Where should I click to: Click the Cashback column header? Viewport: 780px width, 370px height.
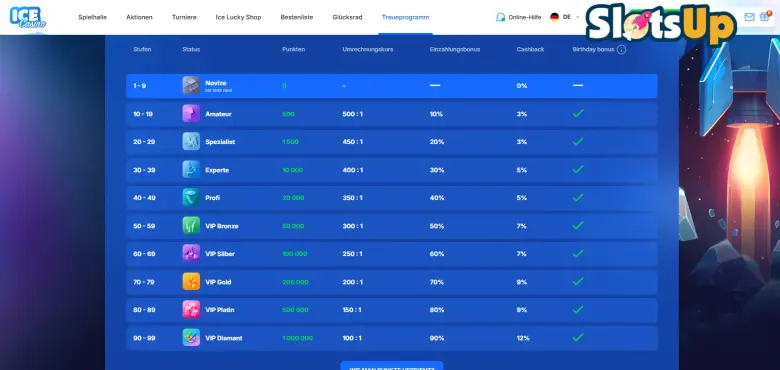530,50
